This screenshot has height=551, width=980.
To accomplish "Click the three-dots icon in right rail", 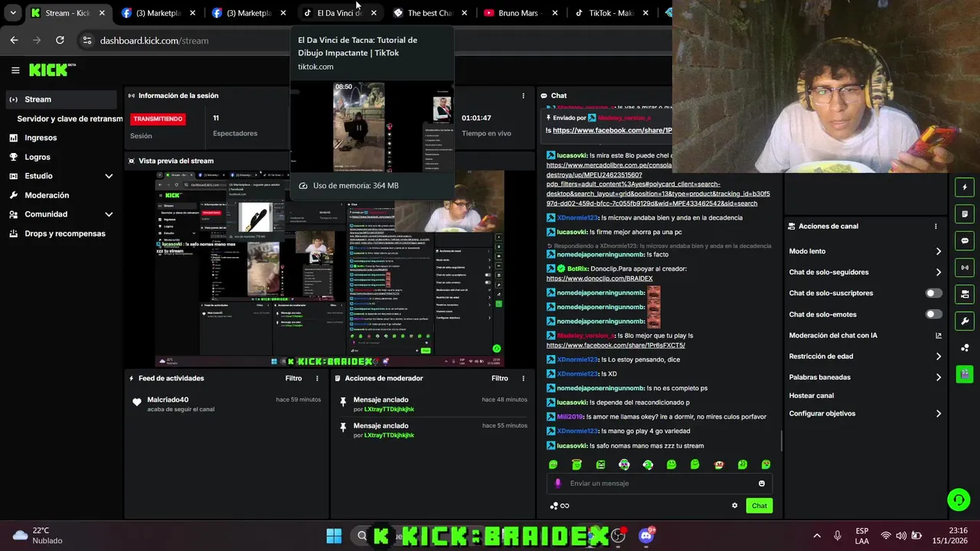I will point(965,347).
